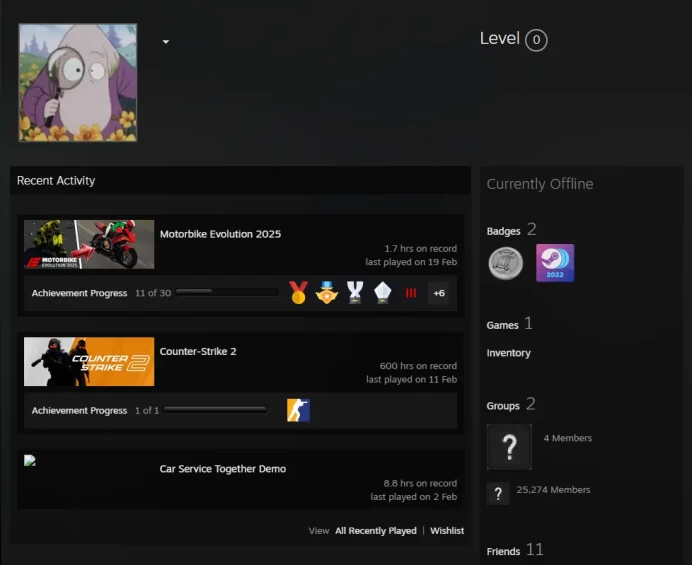The width and height of the screenshot is (692, 565).
Task: Click the Counter-Strike 2 achievement icon
Action: (298, 411)
